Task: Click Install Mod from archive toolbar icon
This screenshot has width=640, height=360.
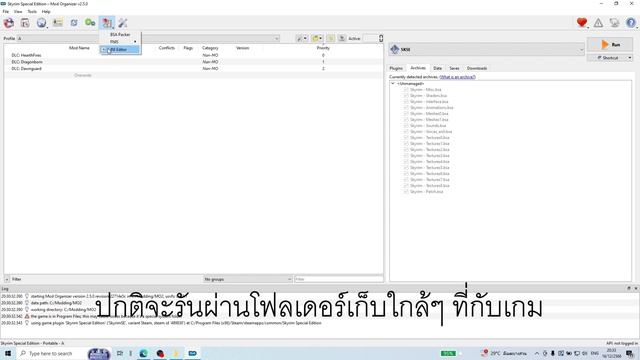Action: 25,23
